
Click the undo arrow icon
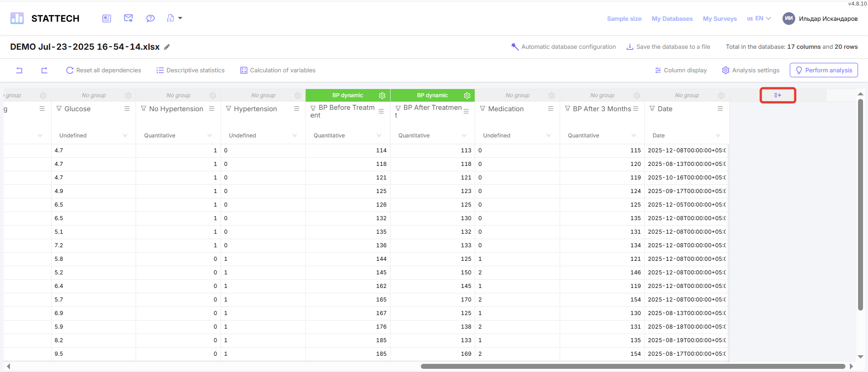[x=19, y=70]
